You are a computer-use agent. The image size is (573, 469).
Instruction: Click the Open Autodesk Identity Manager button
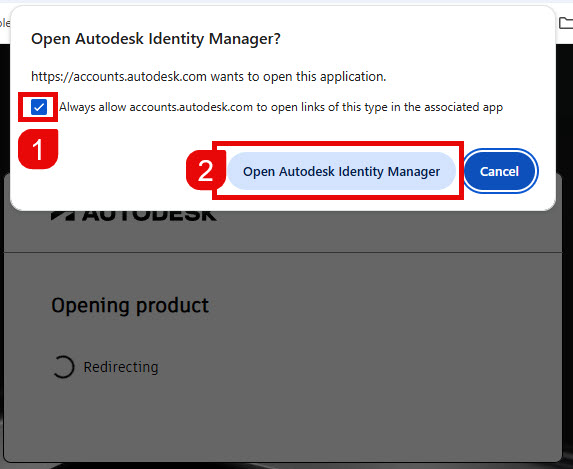[x=341, y=171]
